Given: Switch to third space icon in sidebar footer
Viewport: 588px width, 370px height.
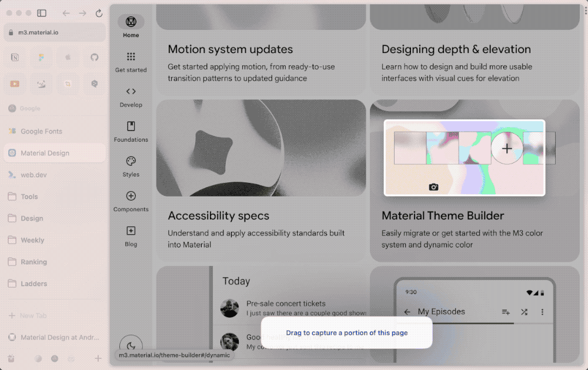Looking at the screenshot, I should pos(71,359).
